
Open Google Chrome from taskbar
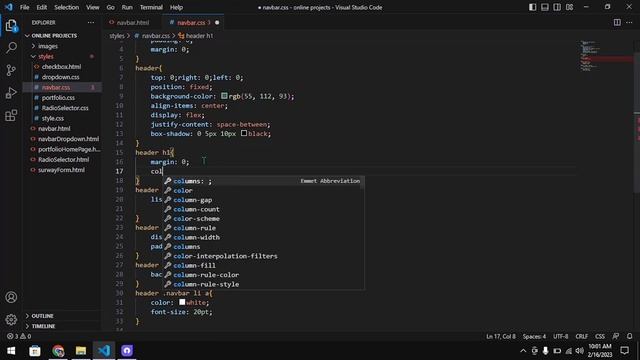(58, 351)
